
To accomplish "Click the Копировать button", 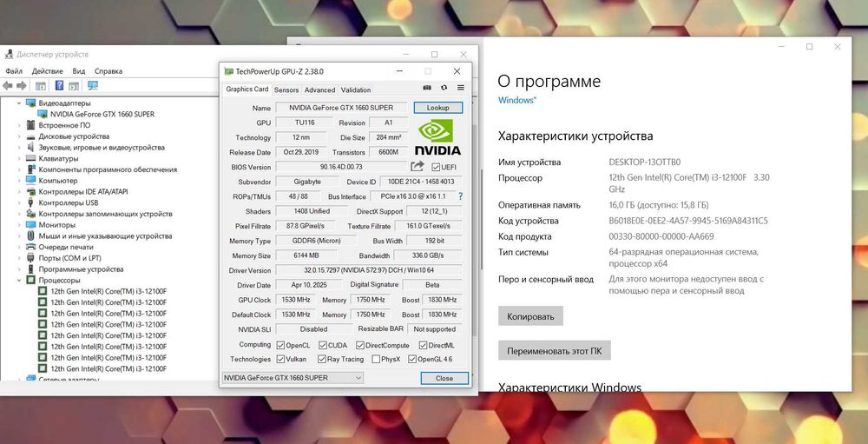I will pos(530,317).
